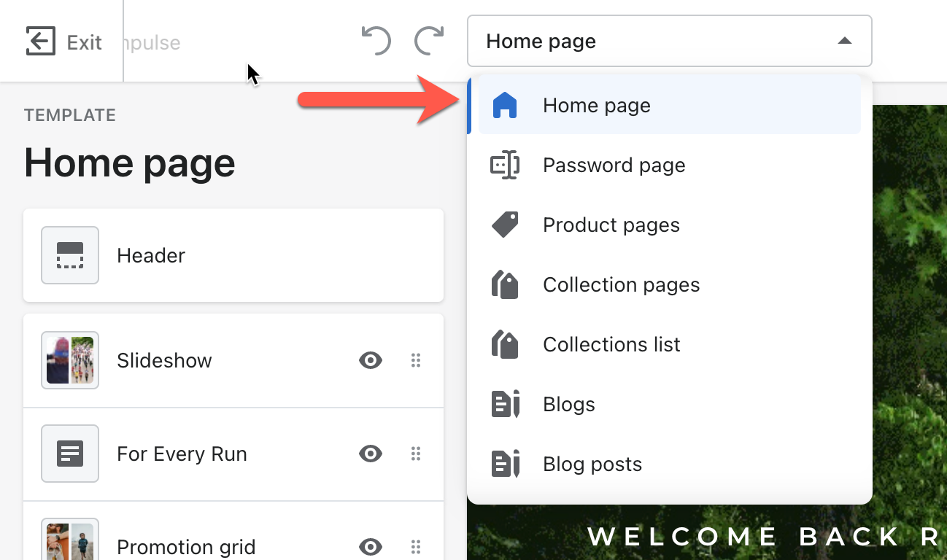947x560 pixels.
Task: Select Collections list template
Action: (x=670, y=345)
